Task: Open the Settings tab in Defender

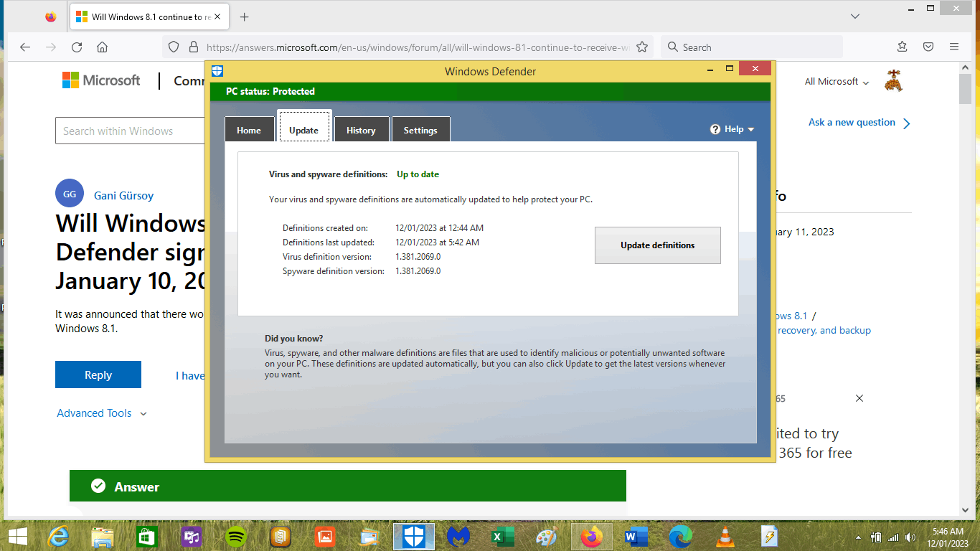Action: pos(420,130)
